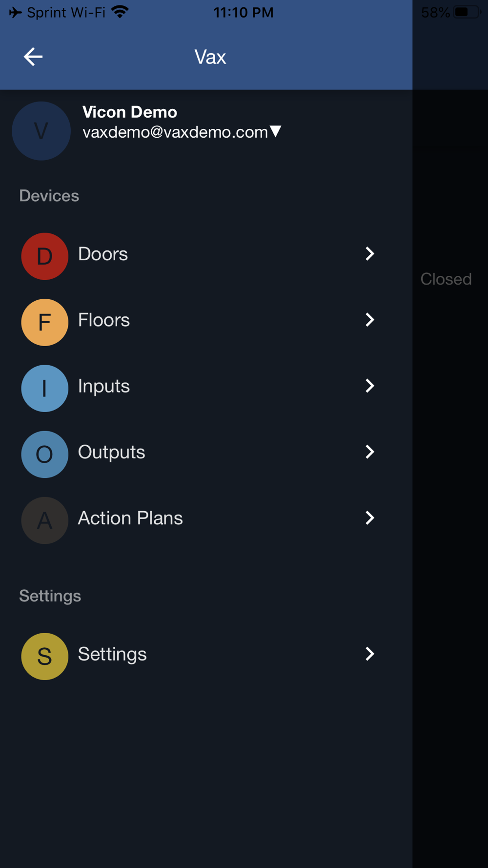Viewport: 488px width, 868px height.
Task: Tap the blue I Inputs icon
Action: 44,388
